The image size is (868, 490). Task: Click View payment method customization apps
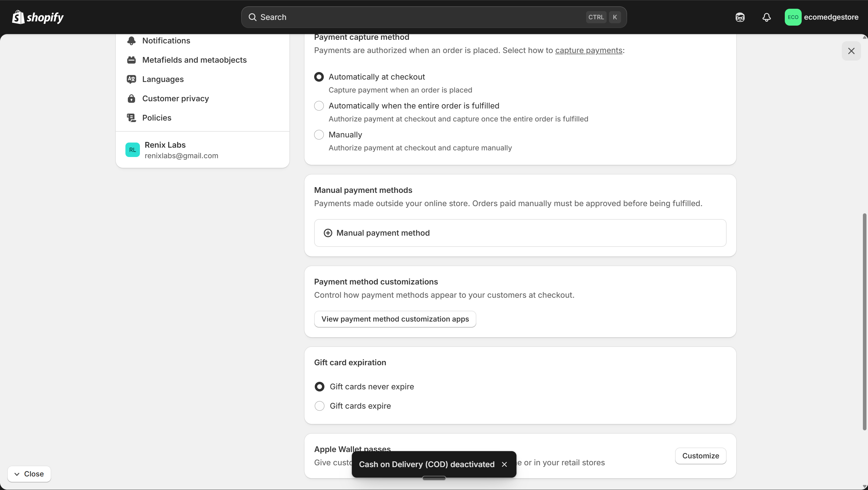(395, 319)
